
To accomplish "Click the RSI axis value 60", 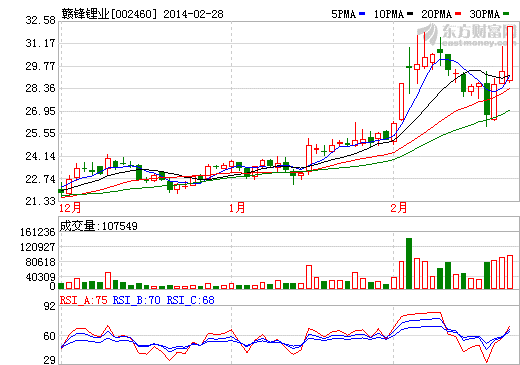I will [x=50, y=336].
